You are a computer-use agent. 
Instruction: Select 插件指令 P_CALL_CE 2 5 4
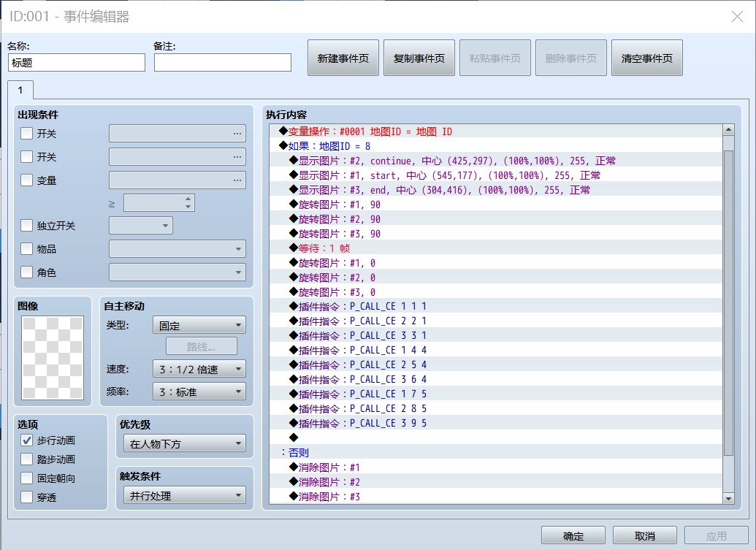(x=496, y=365)
